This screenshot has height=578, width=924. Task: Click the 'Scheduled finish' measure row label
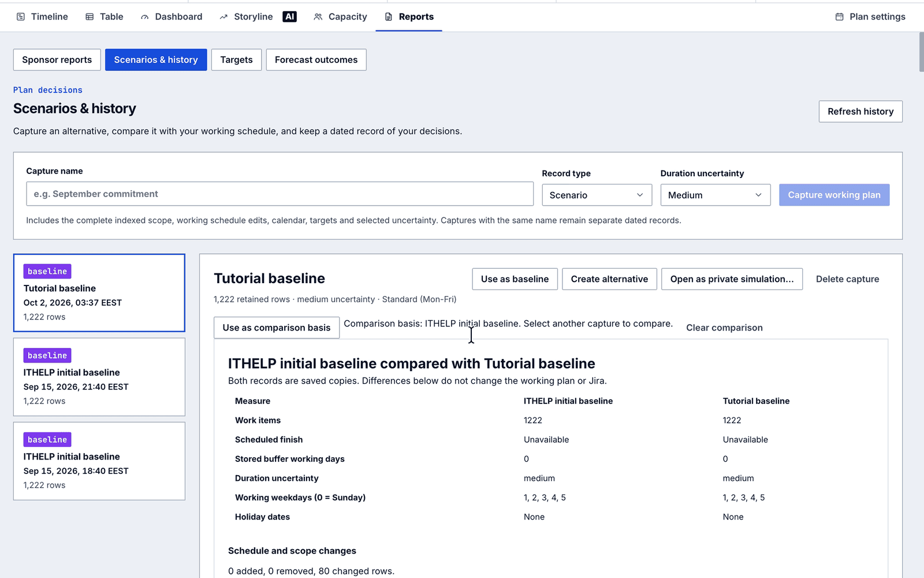click(269, 440)
